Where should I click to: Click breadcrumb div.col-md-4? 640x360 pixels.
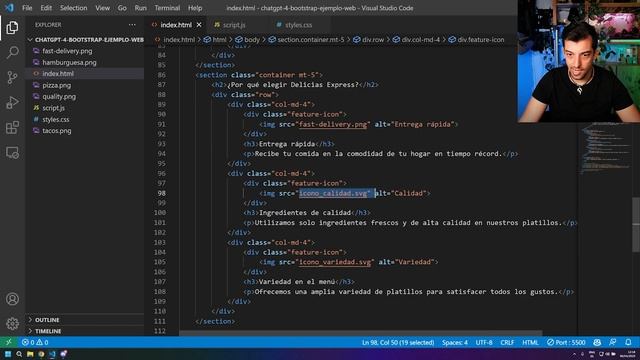click(x=417, y=40)
